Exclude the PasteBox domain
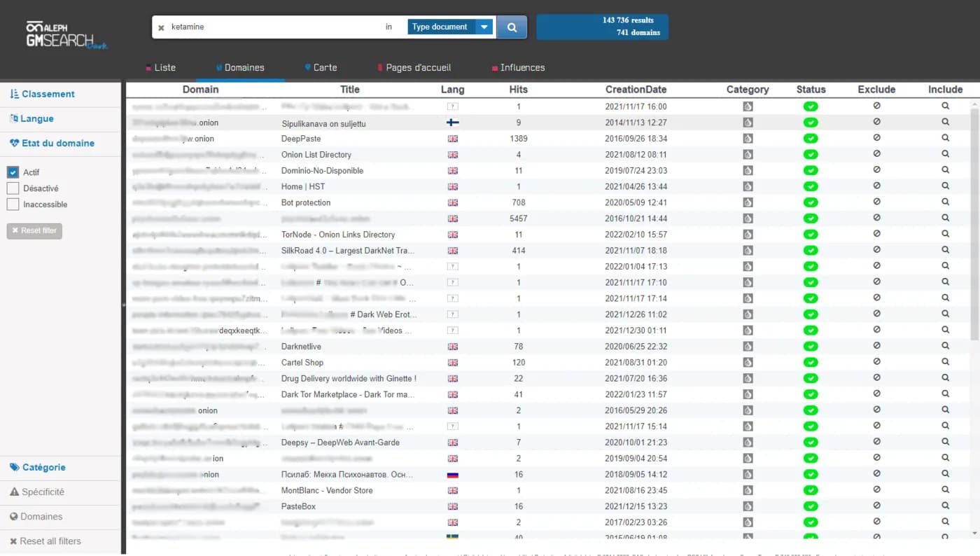Viewport: 980px width, 556px height. click(876, 506)
